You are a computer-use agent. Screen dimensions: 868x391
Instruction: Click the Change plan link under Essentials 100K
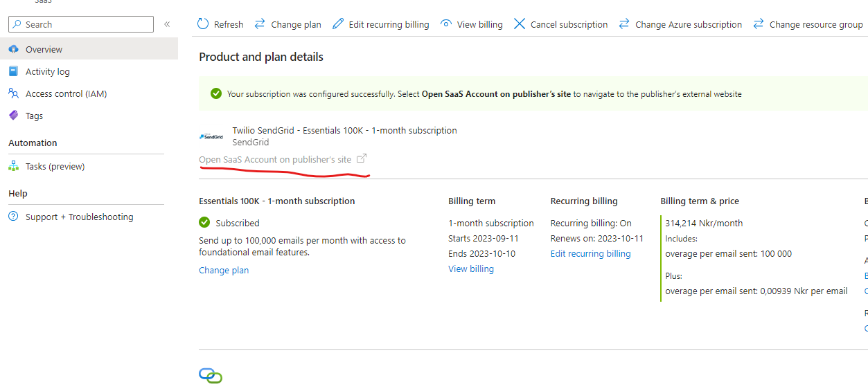[x=224, y=270]
